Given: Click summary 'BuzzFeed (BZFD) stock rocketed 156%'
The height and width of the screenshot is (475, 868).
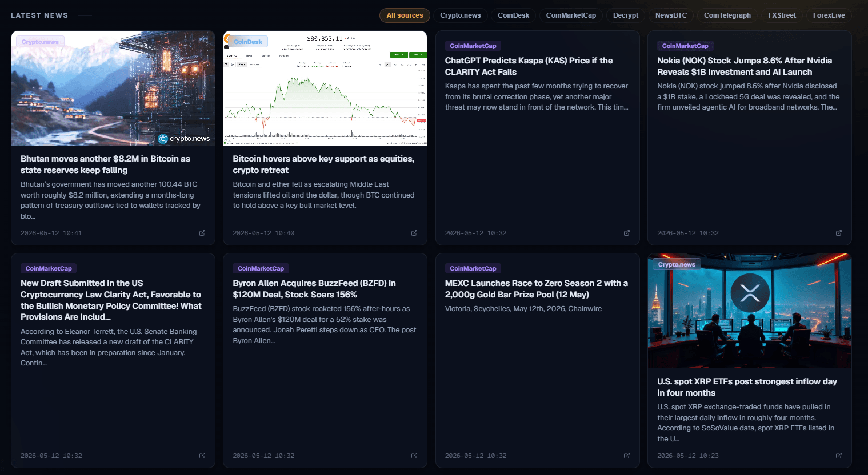Looking at the screenshot, I should 325,324.
